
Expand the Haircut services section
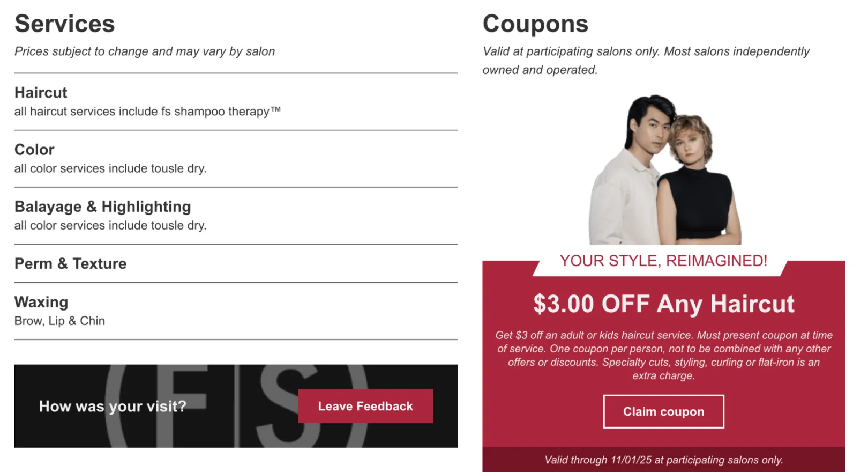[41, 92]
